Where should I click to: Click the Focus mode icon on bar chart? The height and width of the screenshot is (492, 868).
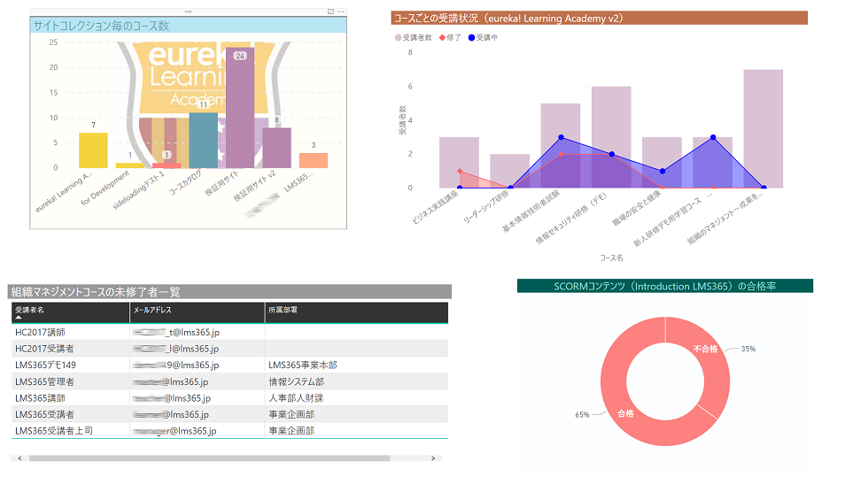pos(330,12)
